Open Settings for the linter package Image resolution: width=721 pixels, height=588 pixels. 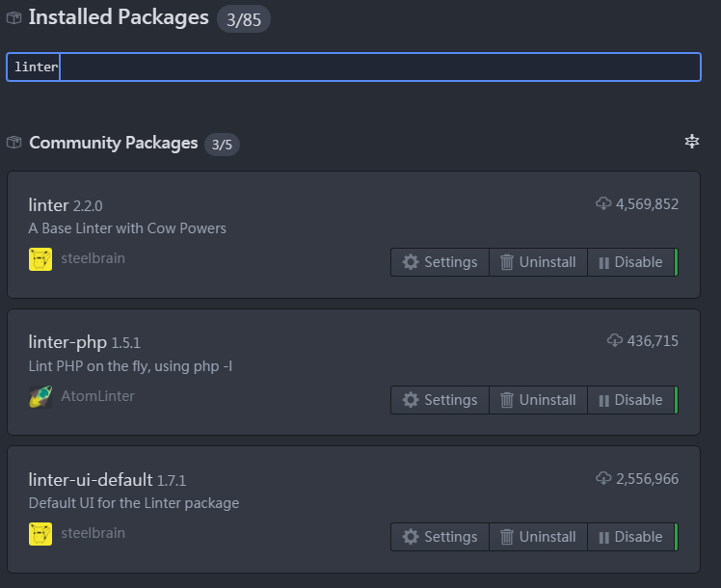pos(440,262)
